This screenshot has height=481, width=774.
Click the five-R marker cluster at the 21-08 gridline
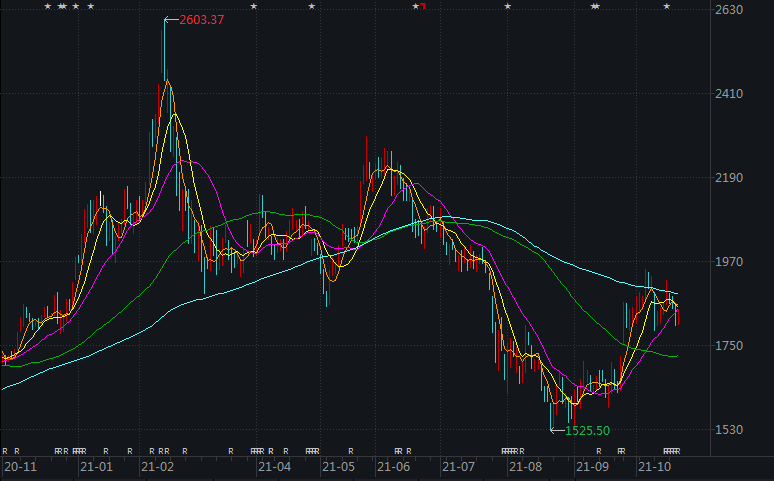509,451
